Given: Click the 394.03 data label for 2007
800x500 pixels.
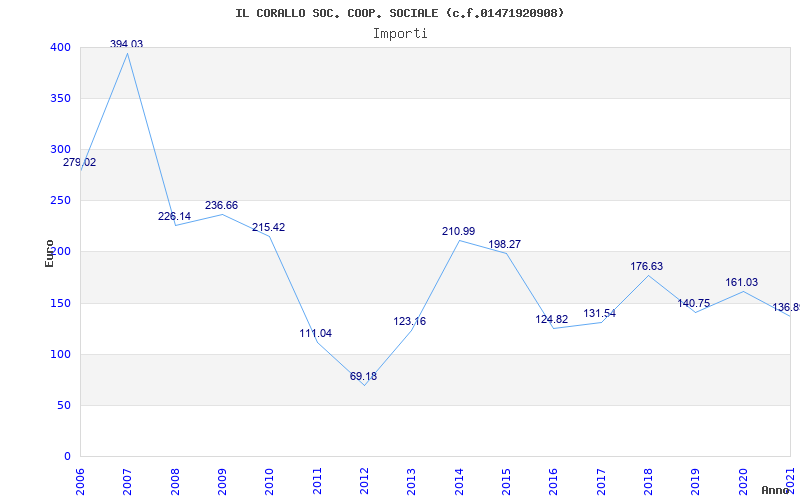Looking at the screenshot, I should click(127, 44).
